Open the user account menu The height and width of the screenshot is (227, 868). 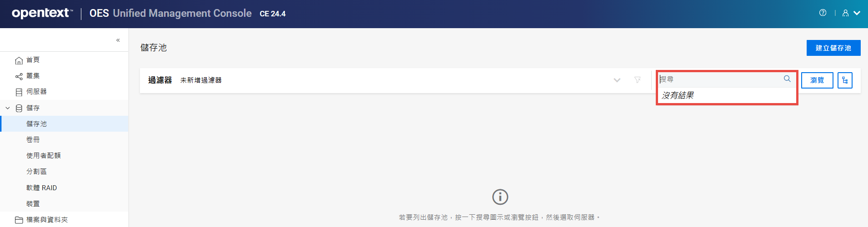point(851,13)
